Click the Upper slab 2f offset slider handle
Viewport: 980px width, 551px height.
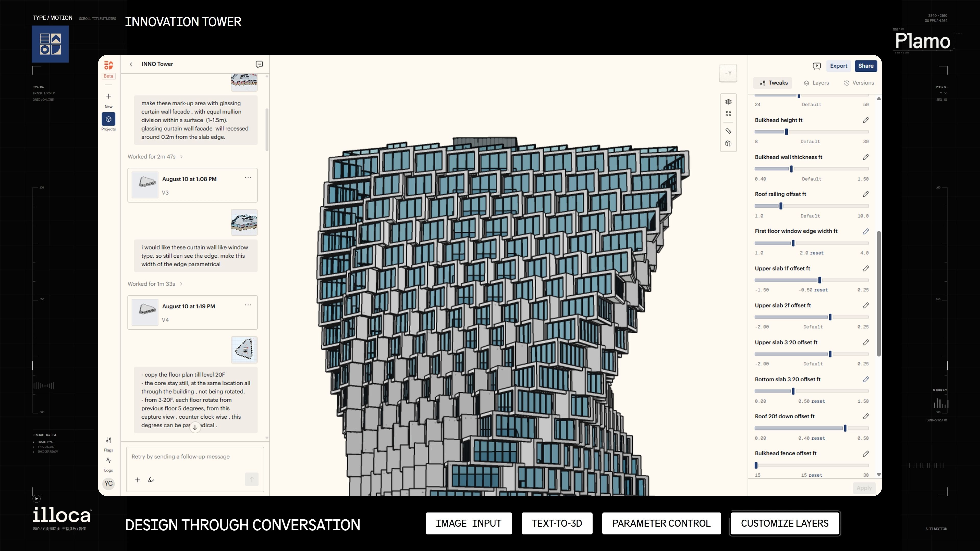click(x=830, y=317)
